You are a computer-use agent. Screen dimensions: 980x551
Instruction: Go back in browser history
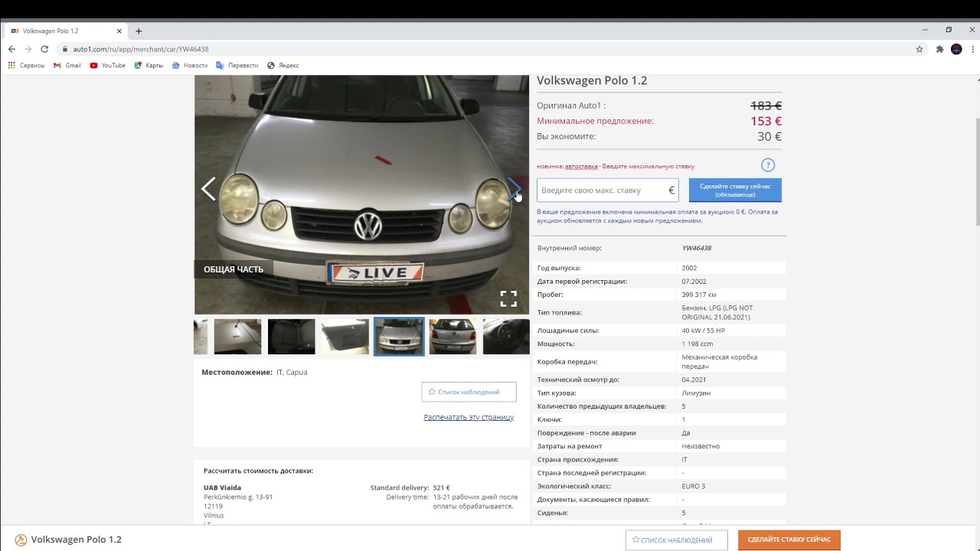(11, 49)
